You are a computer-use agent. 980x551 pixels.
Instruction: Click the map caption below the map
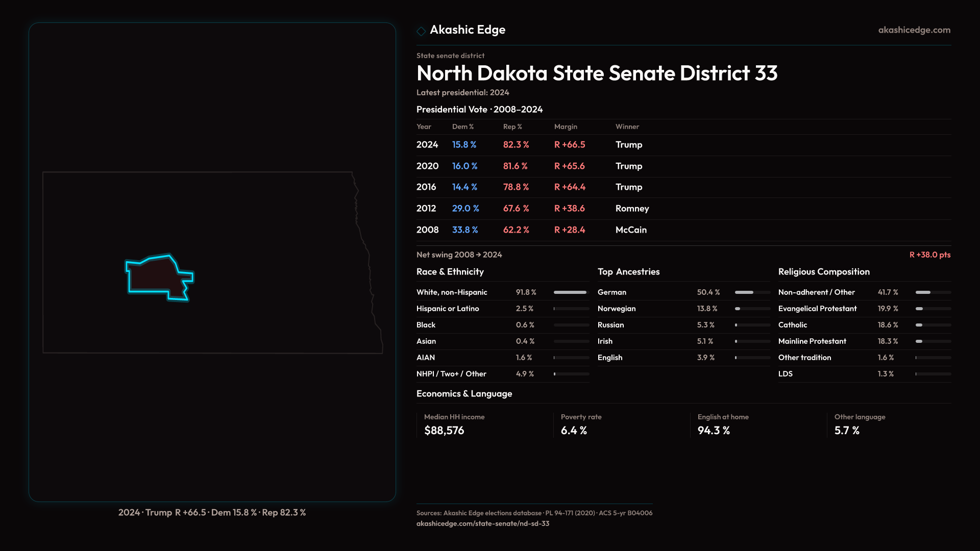(x=212, y=512)
